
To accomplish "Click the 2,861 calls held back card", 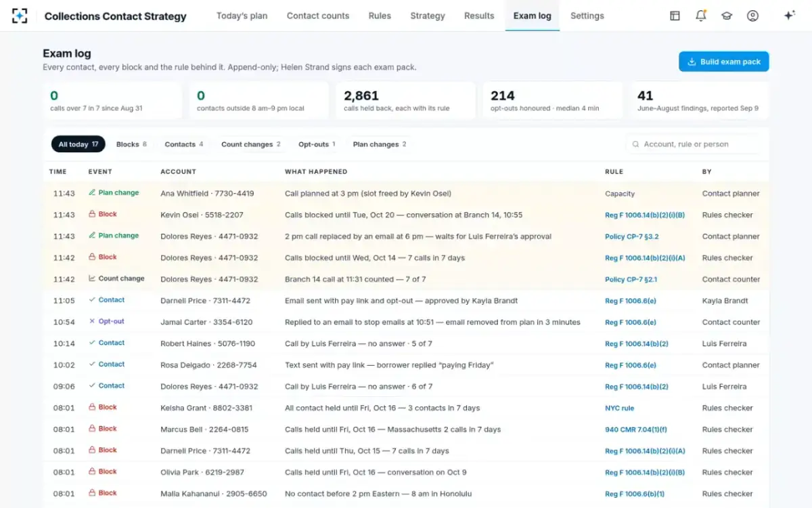I will pos(406,100).
